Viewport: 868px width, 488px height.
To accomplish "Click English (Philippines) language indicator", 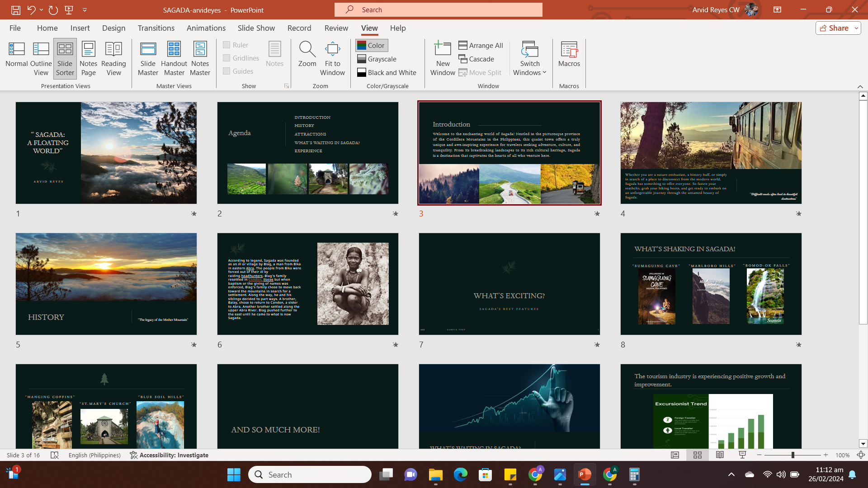I will (94, 455).
